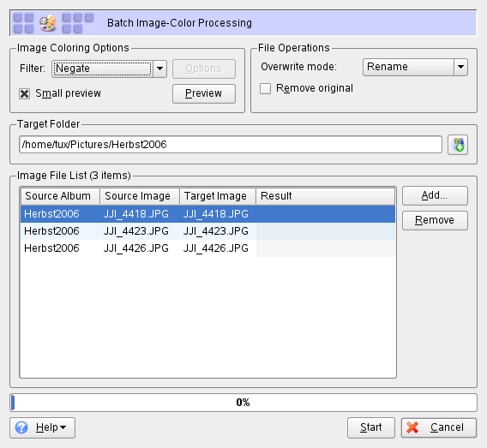Click the Remove button
The height and width of the screenshot is (448, 487).
tap(435, 220)
